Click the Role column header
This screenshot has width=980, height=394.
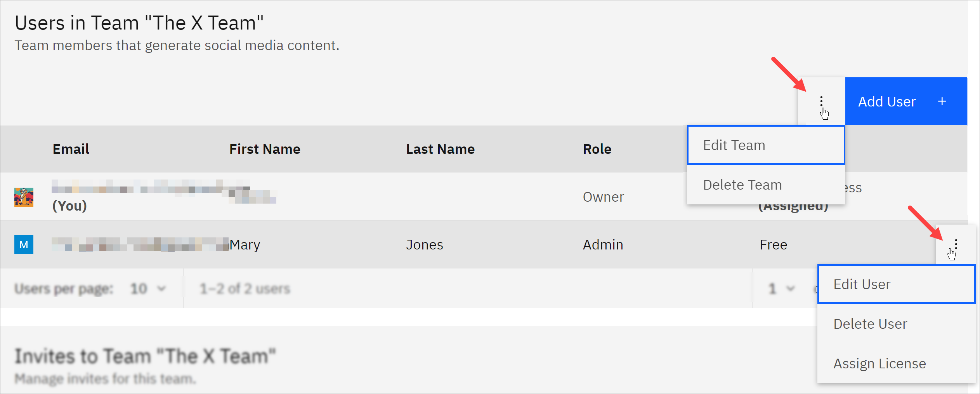coord(597,149)
